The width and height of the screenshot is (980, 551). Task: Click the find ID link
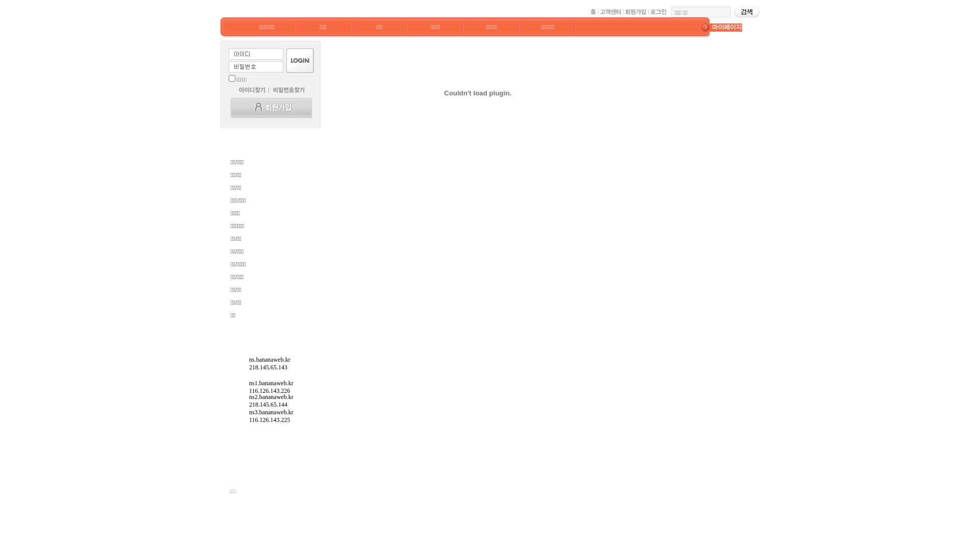tap(252, 89)
